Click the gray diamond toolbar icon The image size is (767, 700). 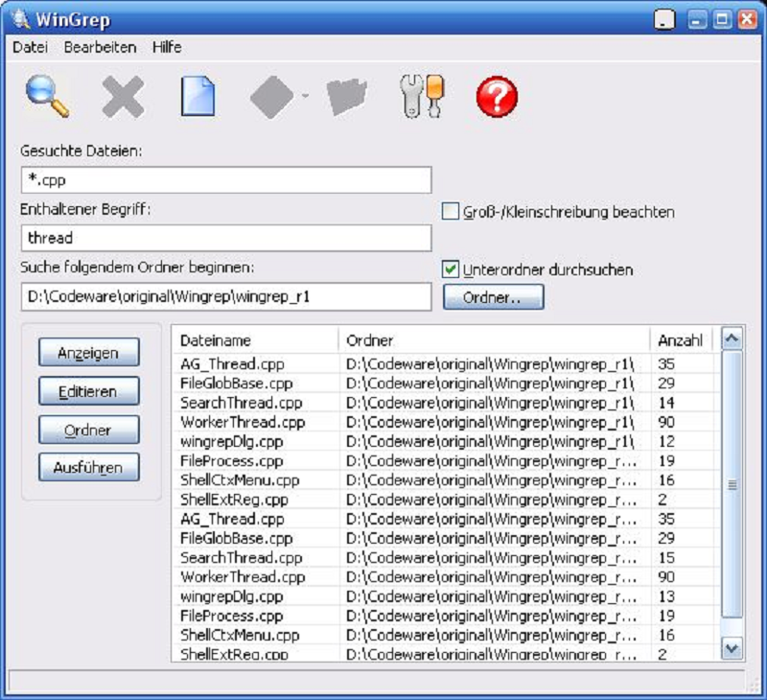271,97
